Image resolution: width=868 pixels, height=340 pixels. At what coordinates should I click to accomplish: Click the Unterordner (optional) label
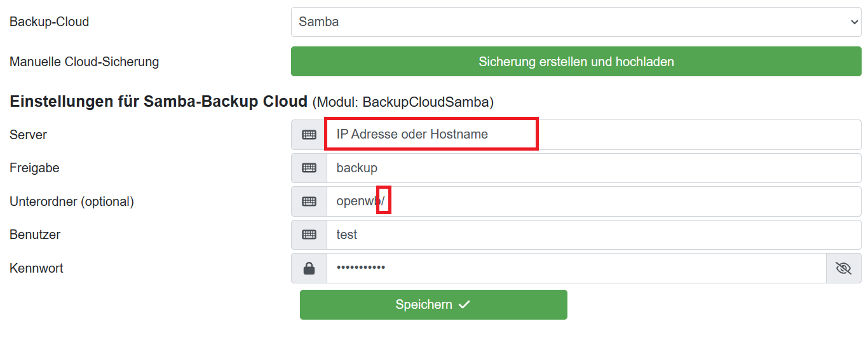point(71,201)
